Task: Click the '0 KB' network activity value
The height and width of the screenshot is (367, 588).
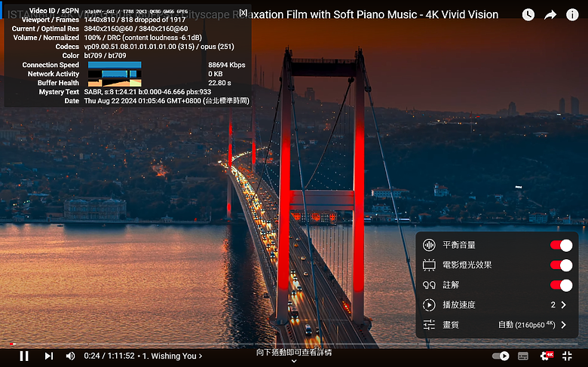Action: tap(216, 74)
